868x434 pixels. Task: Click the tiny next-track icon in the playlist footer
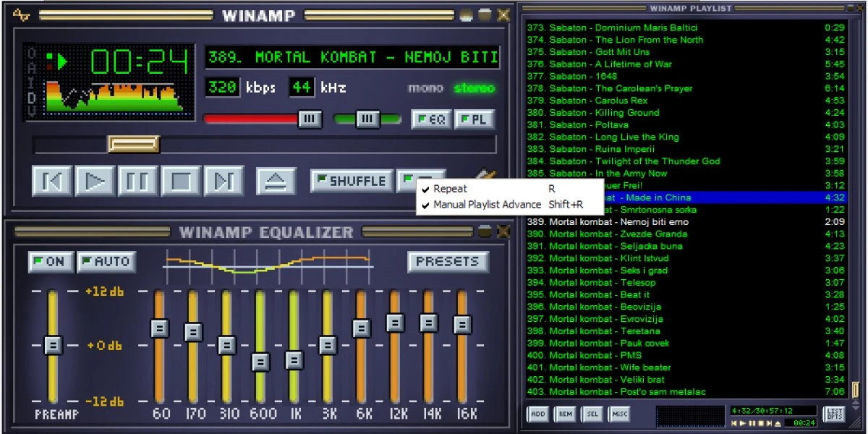(769, 424)
